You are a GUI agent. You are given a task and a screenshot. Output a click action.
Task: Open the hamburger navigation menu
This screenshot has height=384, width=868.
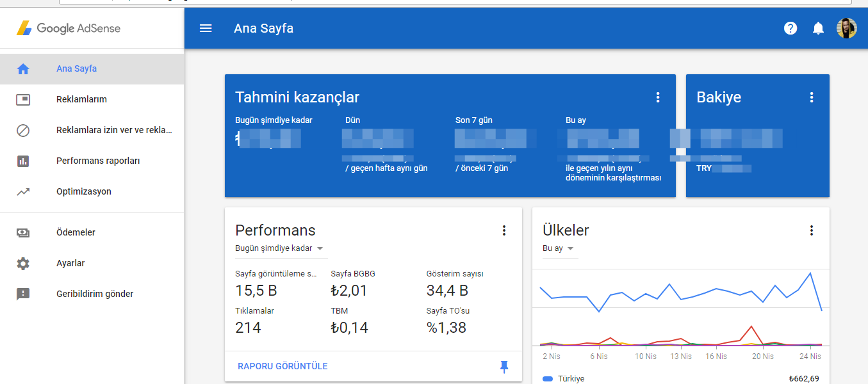tap(206, 28)
